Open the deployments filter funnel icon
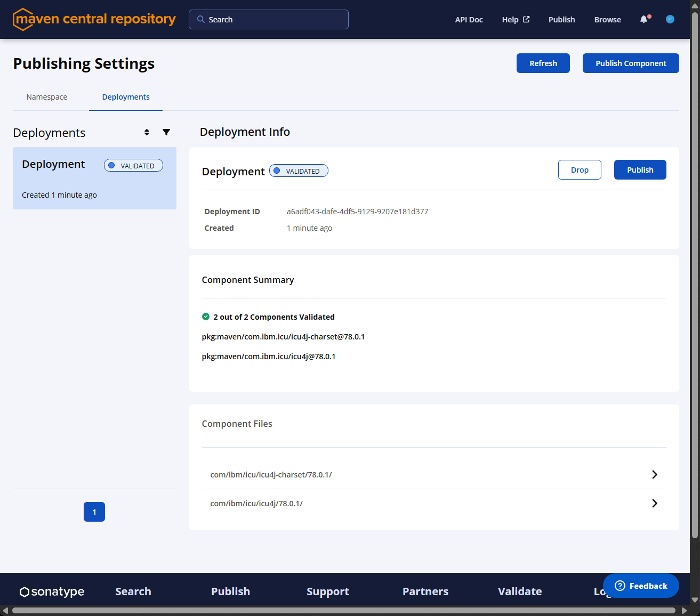Screen dimensions: 700x616 [166, 132]
